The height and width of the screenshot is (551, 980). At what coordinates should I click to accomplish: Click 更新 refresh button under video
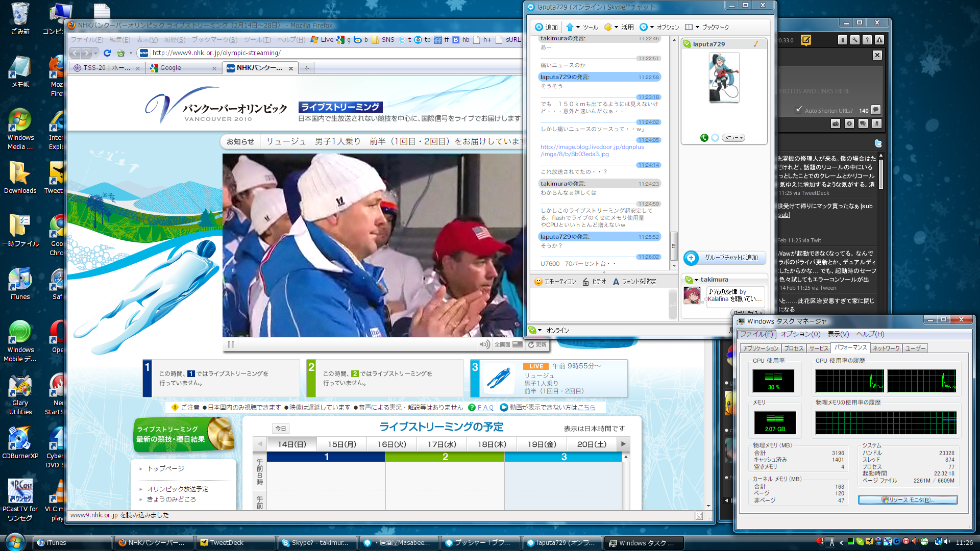537,344
